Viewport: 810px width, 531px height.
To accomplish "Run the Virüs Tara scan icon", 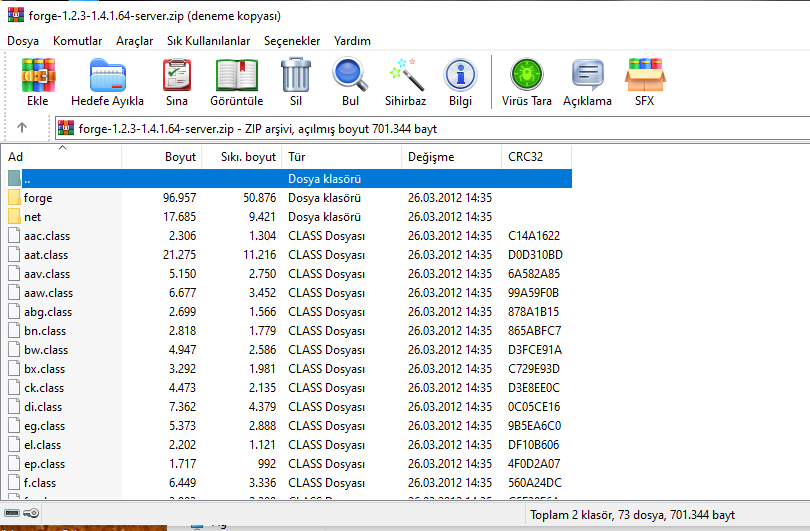I will tap(527, 75).
